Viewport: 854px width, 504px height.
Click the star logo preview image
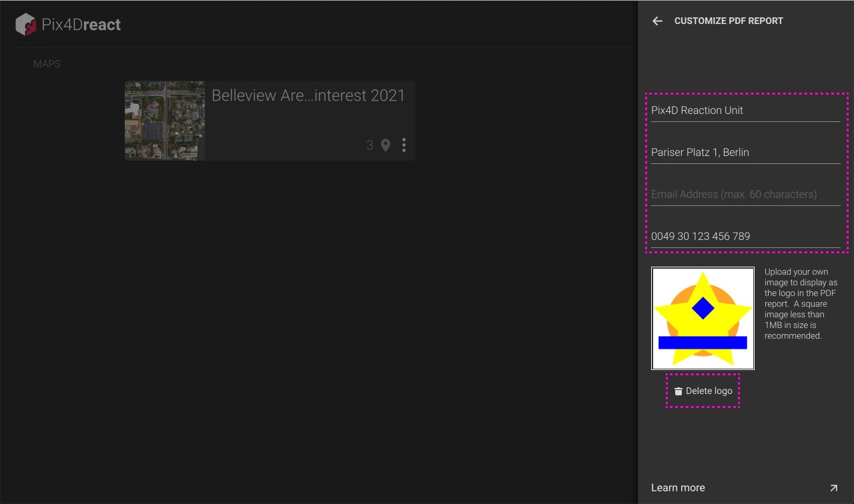tap(703, 318)
